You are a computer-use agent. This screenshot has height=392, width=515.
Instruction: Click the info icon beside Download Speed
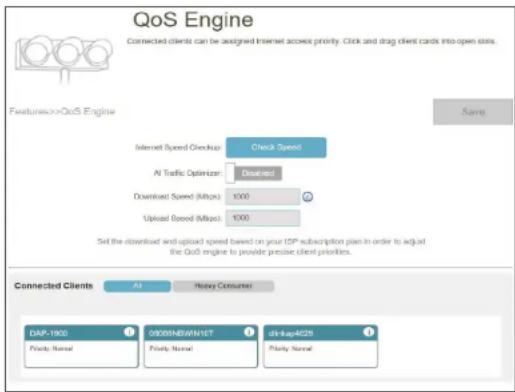(307, 197)
